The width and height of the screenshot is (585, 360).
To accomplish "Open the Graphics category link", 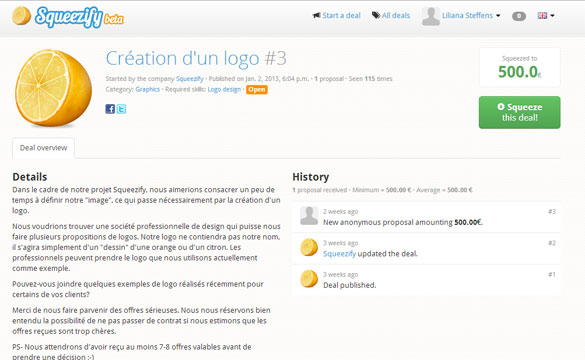I will point(147,90).
